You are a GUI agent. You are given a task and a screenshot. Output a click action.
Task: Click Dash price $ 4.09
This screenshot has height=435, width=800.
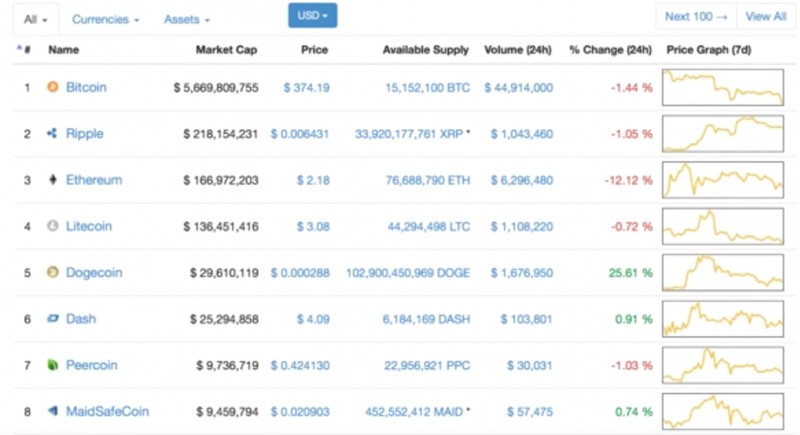(313, 319)
